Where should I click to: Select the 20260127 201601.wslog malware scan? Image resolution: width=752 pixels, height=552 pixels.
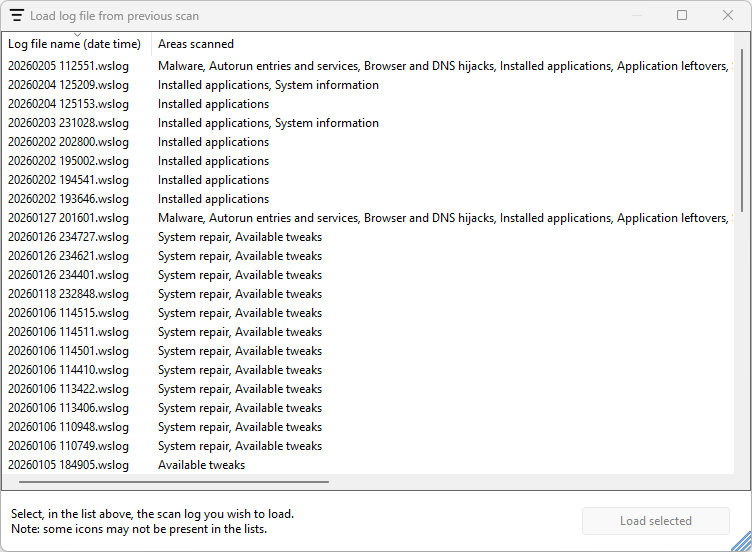pyautogui.click(x=69, y=218)
